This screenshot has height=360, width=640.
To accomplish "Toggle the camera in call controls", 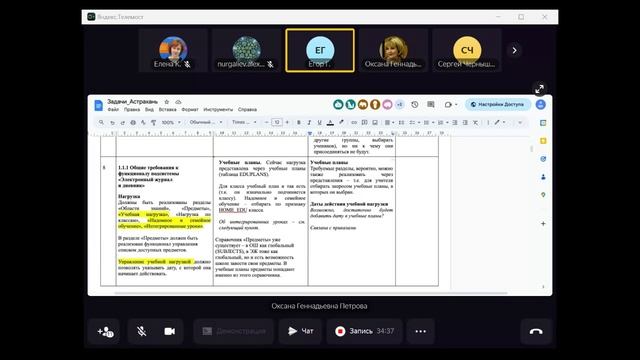I will (169, 331).
